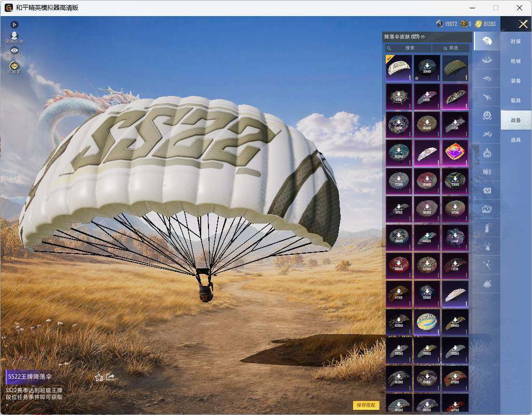Viewport: 532px width, 415px height.
Task: Open the boat-on-waves category icon
Action: pos(487,60)
